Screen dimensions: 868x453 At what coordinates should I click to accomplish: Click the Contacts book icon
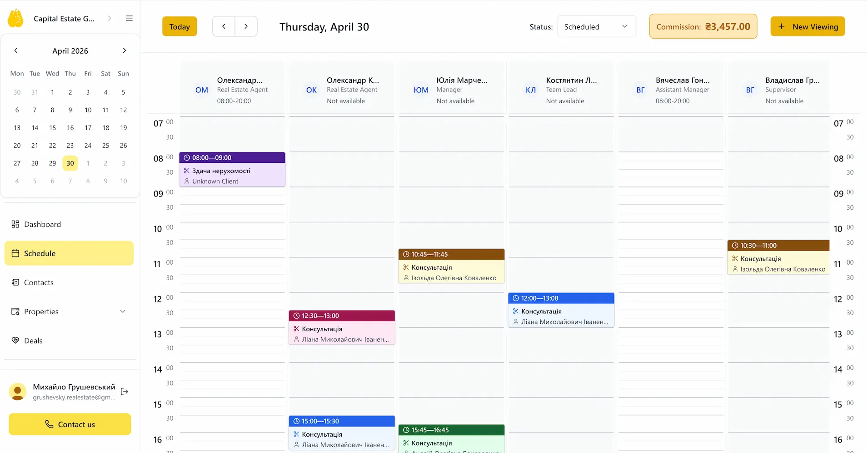[x=15, y=282]
